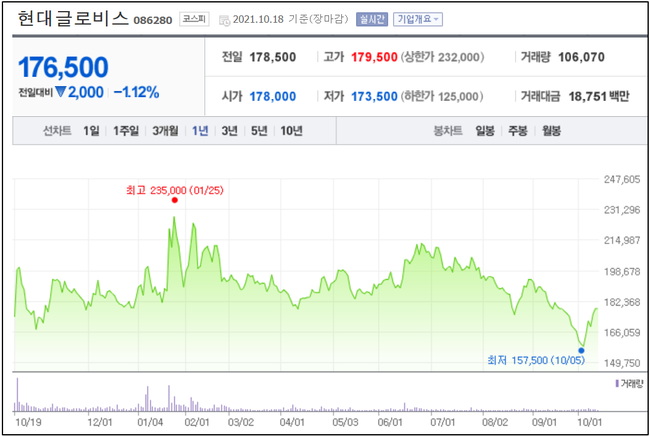Click the 10/19 date label on axis
This screenshot has width=650, height=436.
click(28, 422)
